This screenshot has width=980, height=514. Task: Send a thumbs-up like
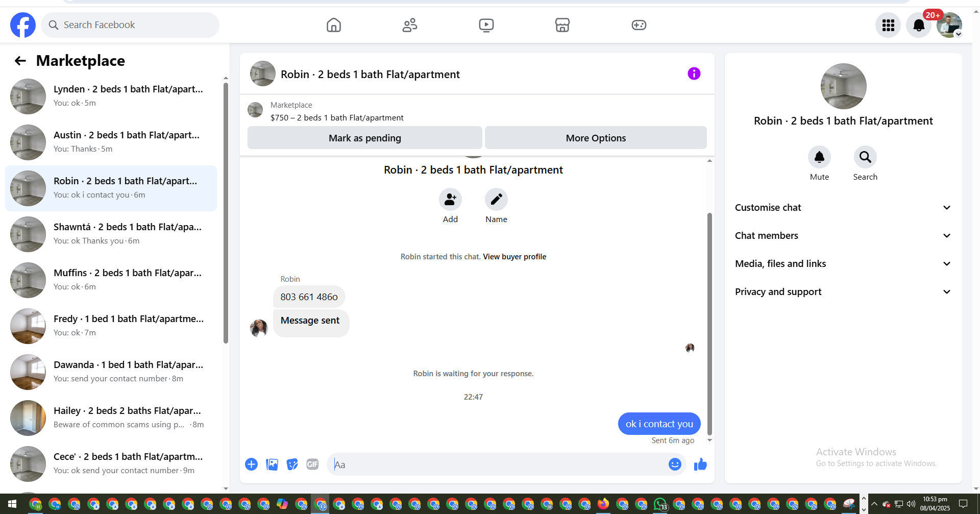click(700, 464)
